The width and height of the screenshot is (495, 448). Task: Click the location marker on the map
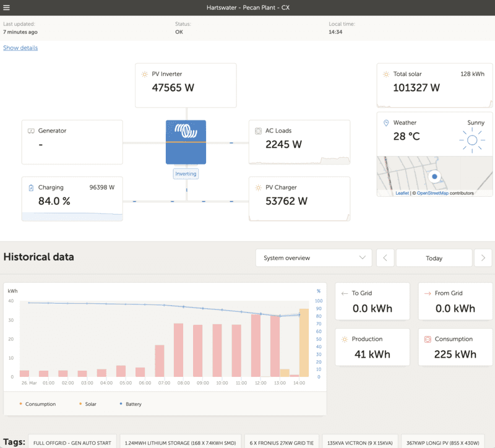coord(434,177)
